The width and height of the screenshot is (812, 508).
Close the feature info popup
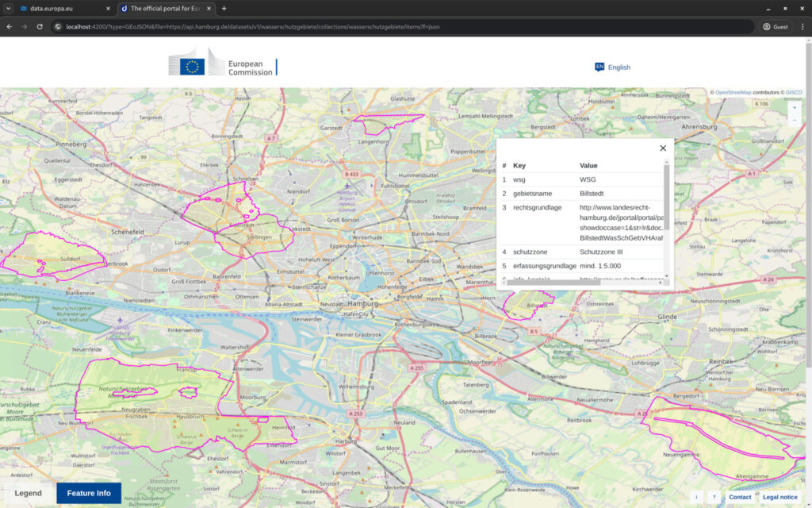pos(663,148)
